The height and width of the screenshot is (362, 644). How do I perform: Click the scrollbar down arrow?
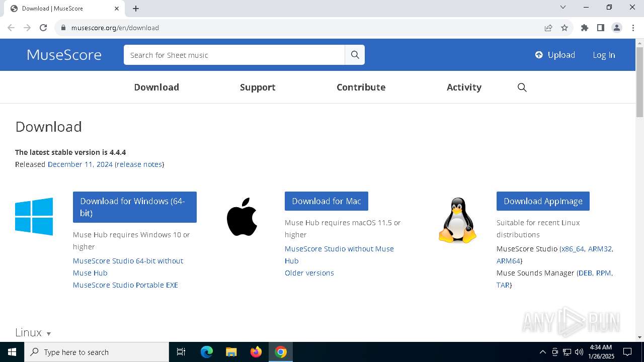(639, 337)
